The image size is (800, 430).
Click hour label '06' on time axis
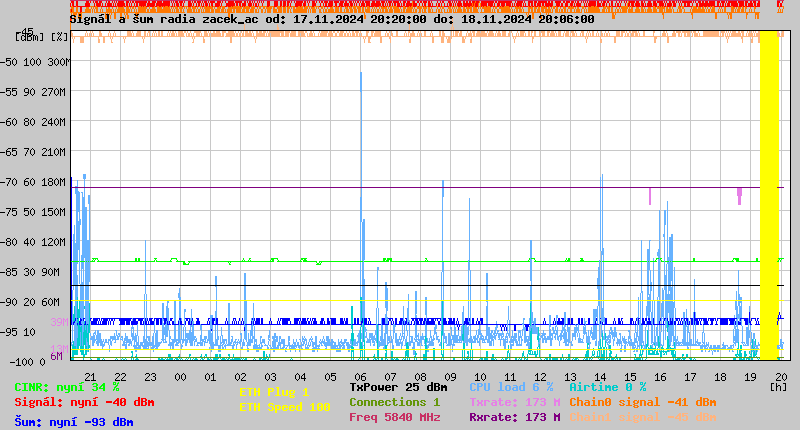[360, 377]
